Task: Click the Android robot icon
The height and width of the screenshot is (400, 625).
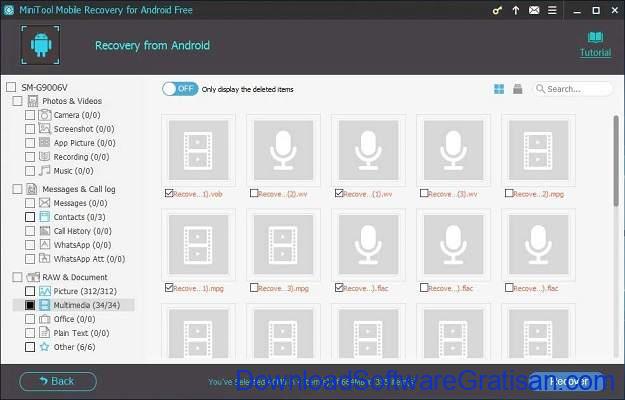Action: coord(41,45)
